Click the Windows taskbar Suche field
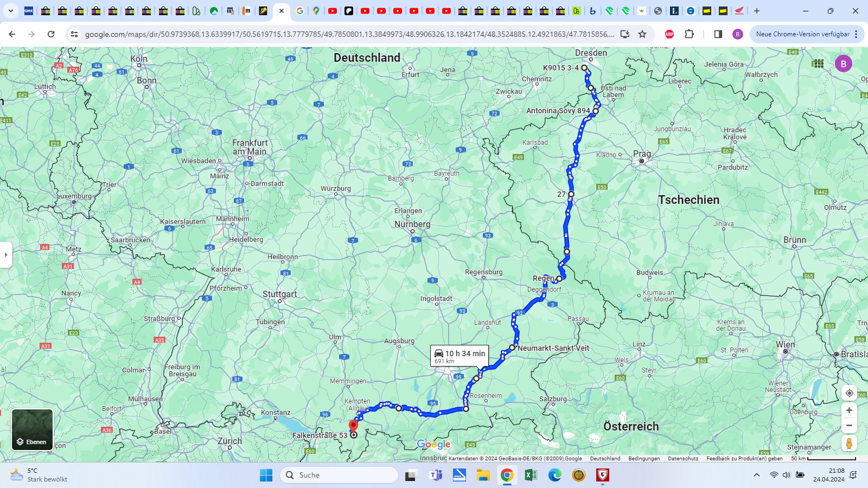This screenshot has width=868, height=488. [x=339, y=475]
